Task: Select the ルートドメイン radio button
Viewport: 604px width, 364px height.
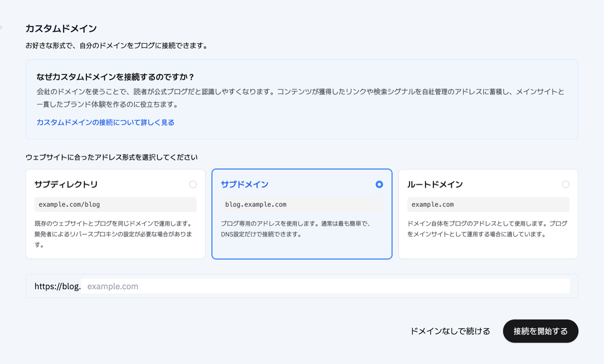Action: point(565,184)
